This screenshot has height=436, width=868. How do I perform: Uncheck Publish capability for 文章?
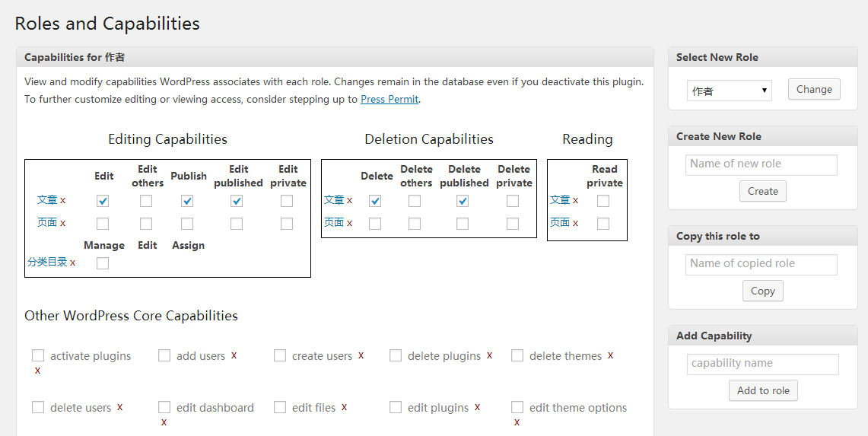pos(187,201)
